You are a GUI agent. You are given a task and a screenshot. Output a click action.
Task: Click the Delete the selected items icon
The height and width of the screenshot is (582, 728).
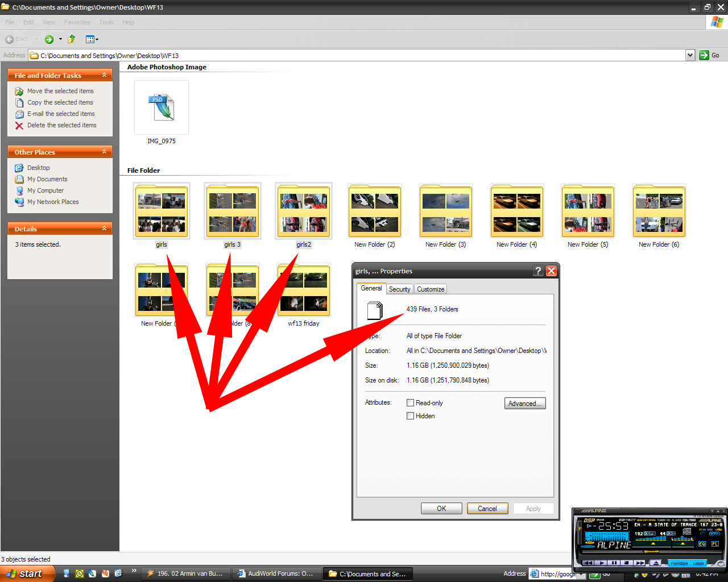point(19,126)
